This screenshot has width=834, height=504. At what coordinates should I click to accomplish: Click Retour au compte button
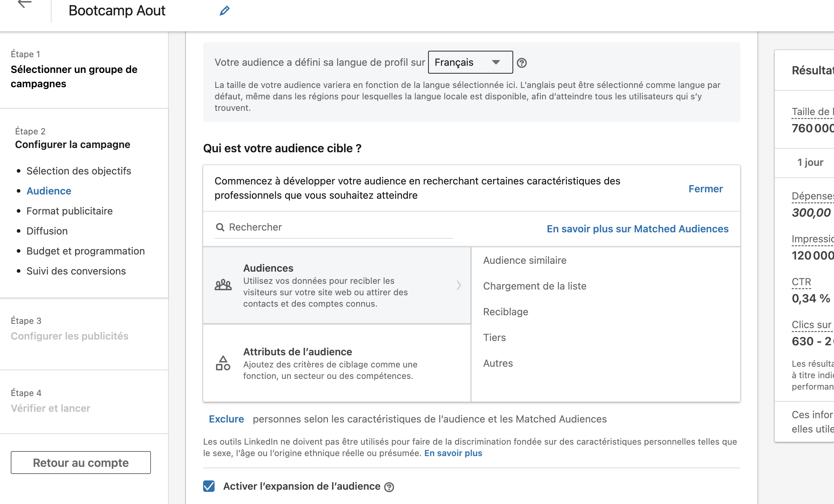click(x=80, y=462)
